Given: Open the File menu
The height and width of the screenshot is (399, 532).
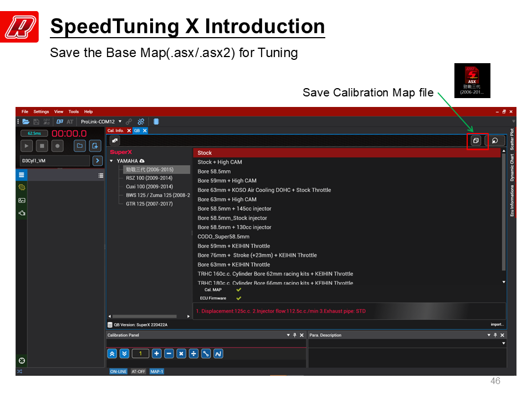Looking at the screenshot, I should (x=25, y=111).
